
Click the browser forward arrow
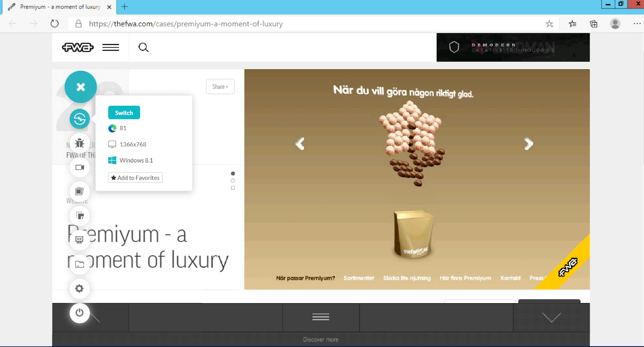coord(33,24)
